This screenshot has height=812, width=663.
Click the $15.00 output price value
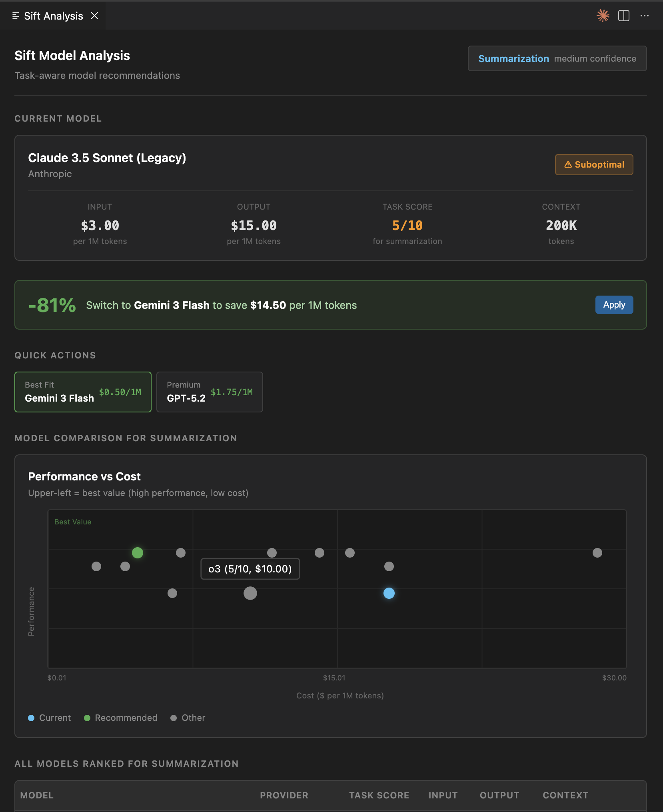(x=254, y=226)
